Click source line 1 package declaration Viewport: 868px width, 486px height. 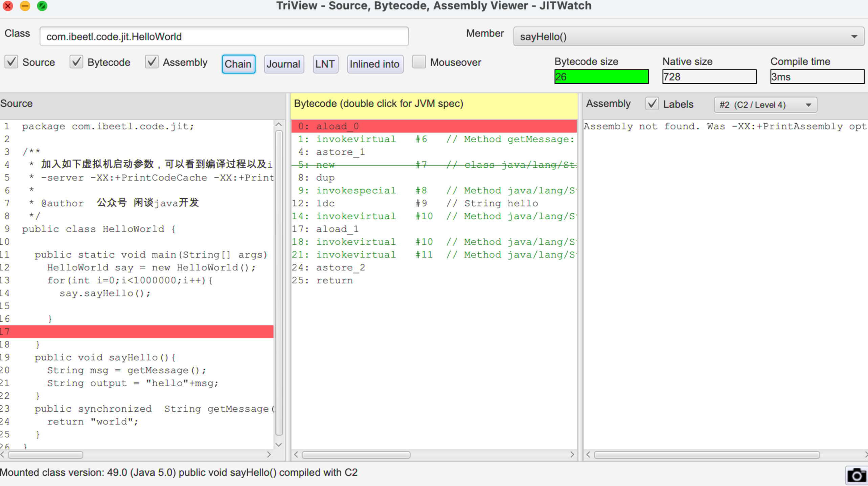[137, 126]
